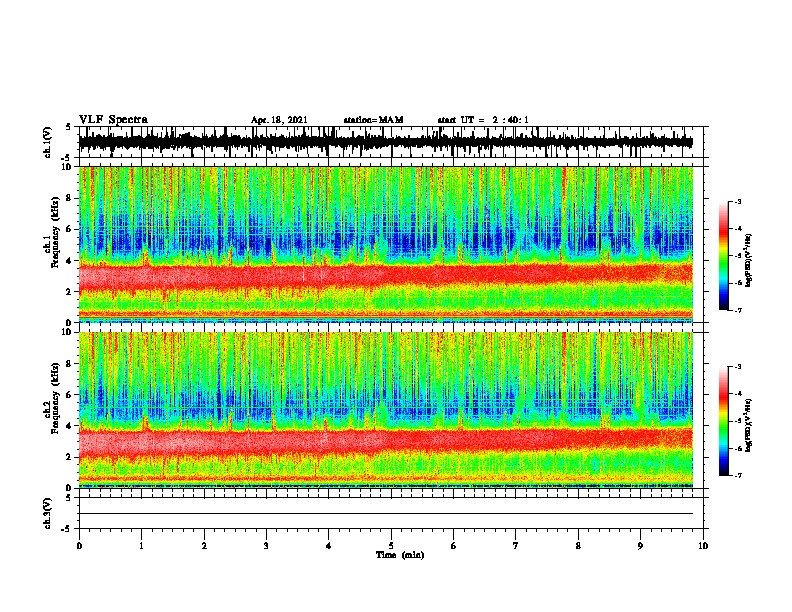Viewport: 792px width, 612px height.
Task: Click the ch.1 color bar "log(PSD)" label
Action: tap(749, 260)
